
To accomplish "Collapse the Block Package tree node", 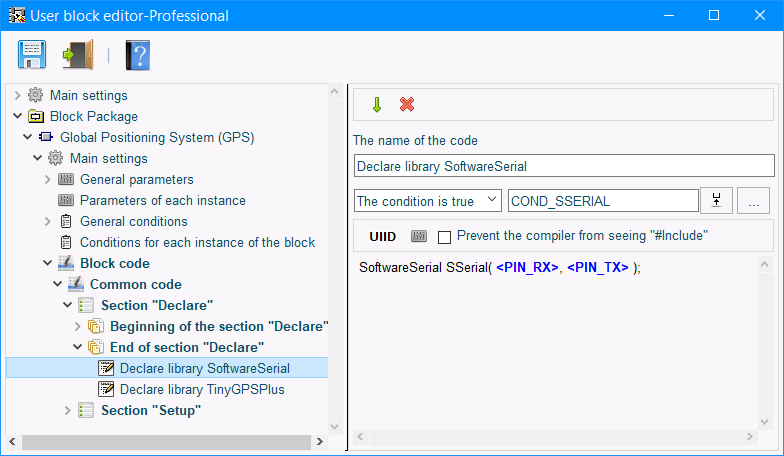I will pos(18,116).
